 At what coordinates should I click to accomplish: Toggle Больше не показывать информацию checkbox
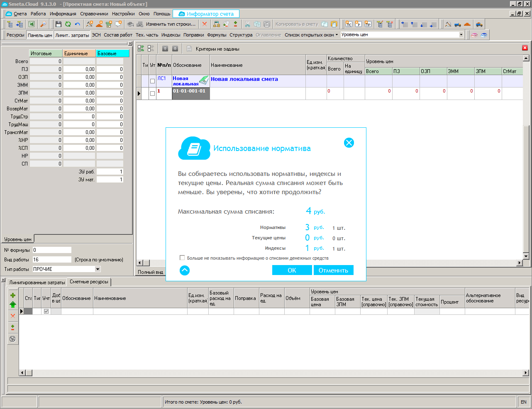click(x=182, y=258)
